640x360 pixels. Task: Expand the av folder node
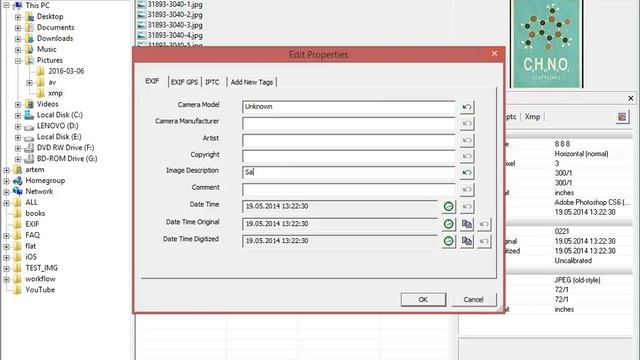[29, 83]
